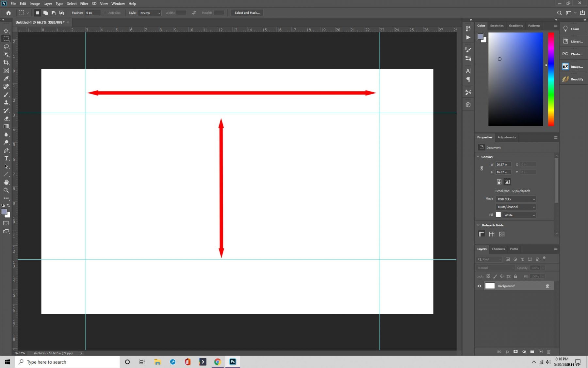Pick the Eyedropper tool

pyautogui.click(x=6, y=79)
